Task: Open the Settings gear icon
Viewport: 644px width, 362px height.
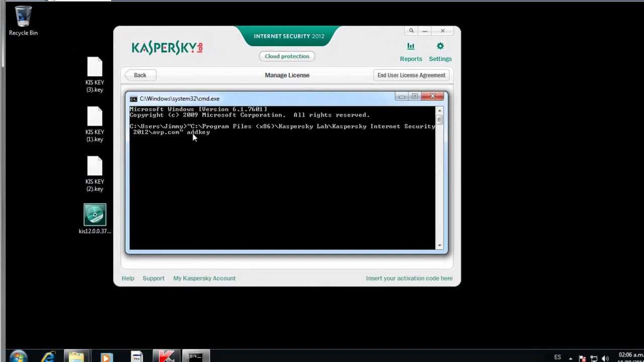Action: tap(440, 46)
